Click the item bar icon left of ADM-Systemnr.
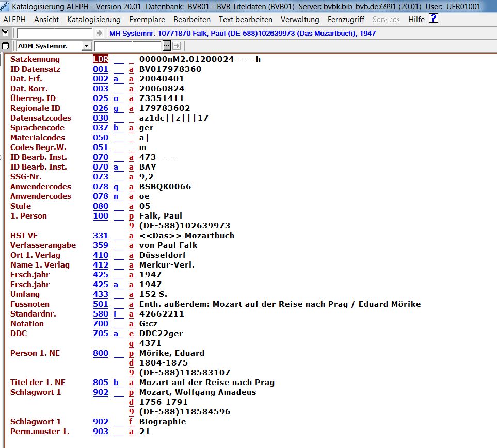 6,46
